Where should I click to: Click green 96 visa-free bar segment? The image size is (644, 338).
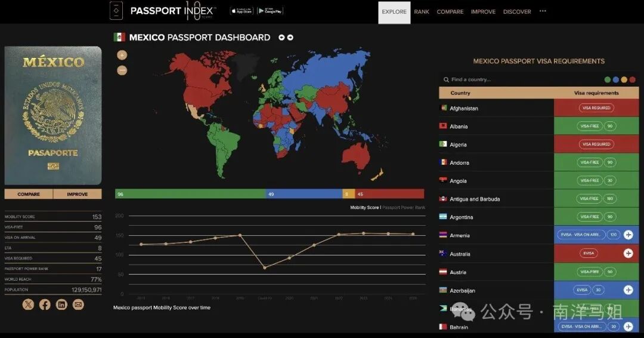190,194
